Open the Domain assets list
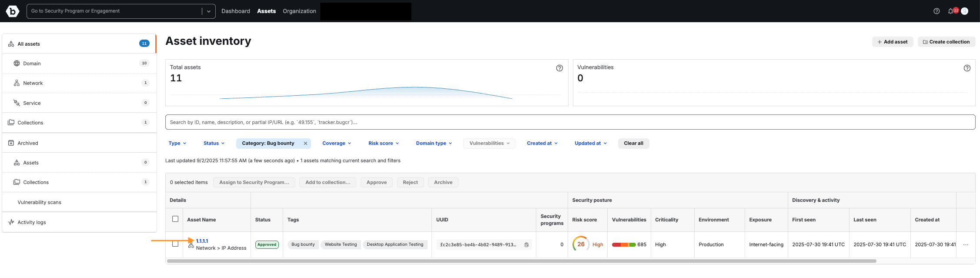 79,64
